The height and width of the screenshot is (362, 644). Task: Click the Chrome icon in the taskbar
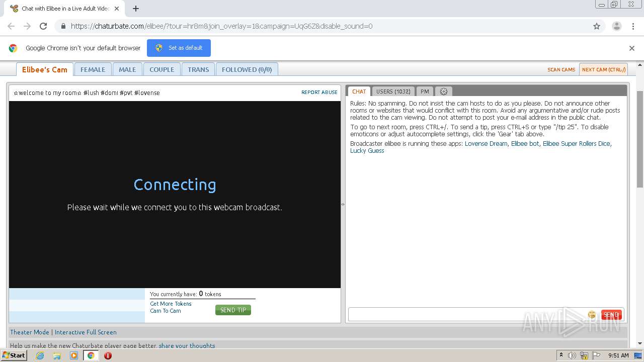tap(91, 355)
